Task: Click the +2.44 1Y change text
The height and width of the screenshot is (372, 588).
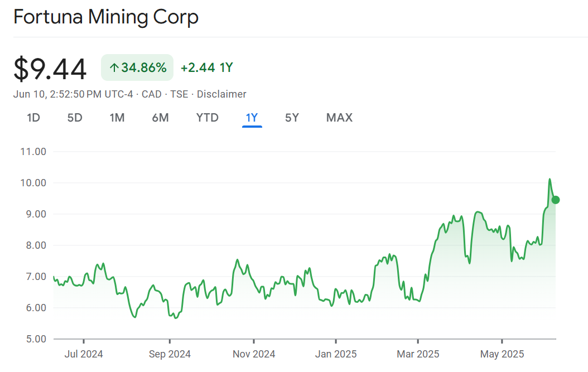Action: tap(206, 68)
